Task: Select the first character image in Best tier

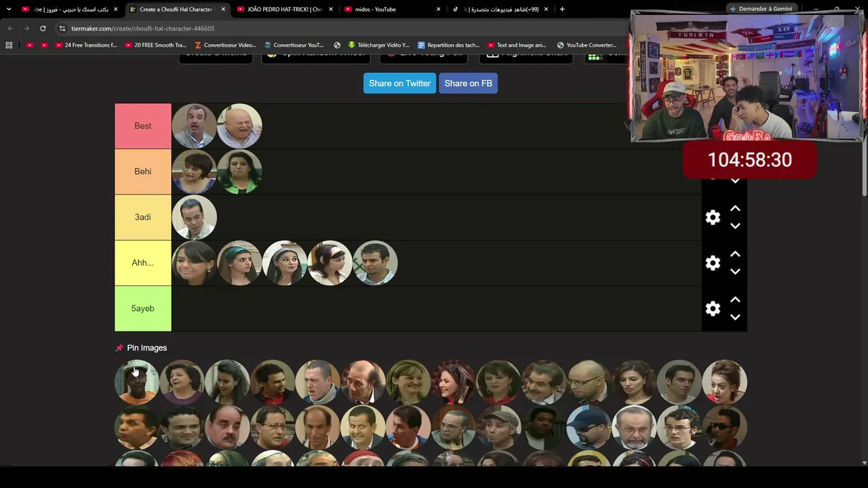Action: 195,126
